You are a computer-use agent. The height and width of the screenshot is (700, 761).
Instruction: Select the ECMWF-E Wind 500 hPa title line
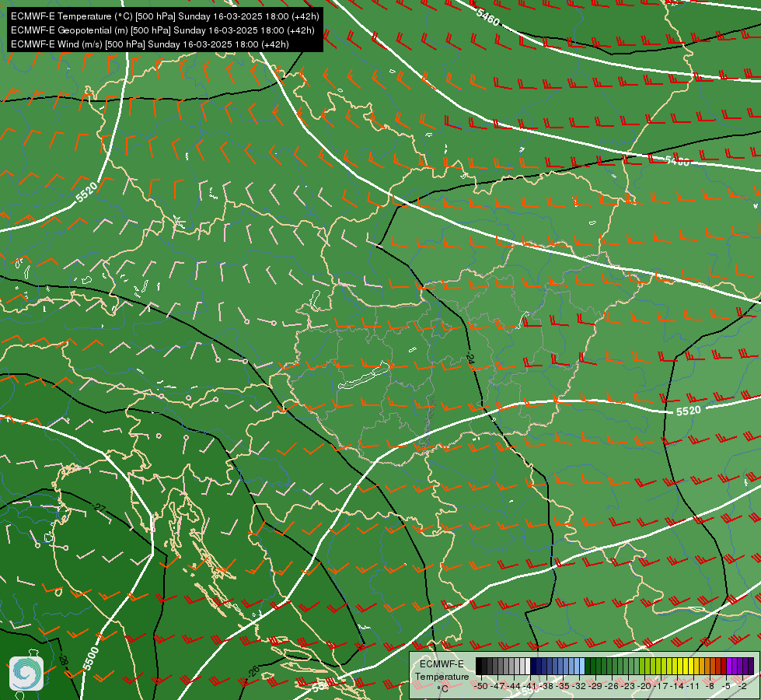tap(150, 44)
